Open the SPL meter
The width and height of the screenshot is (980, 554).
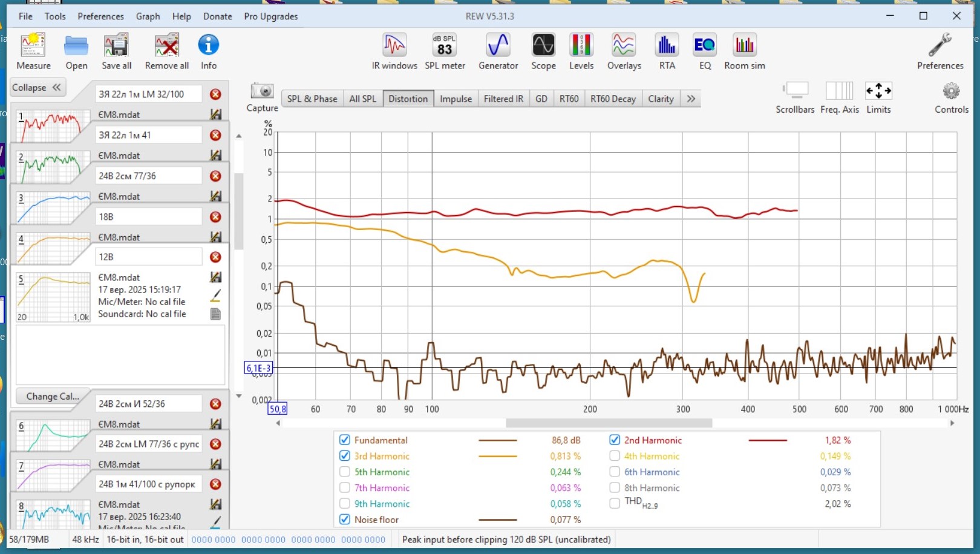[445, 51]
